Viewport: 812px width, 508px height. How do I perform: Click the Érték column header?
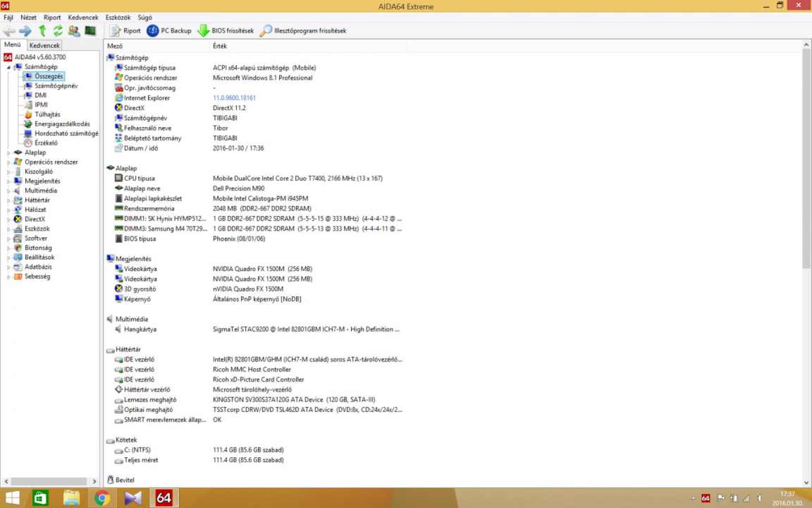pos(308,46)
